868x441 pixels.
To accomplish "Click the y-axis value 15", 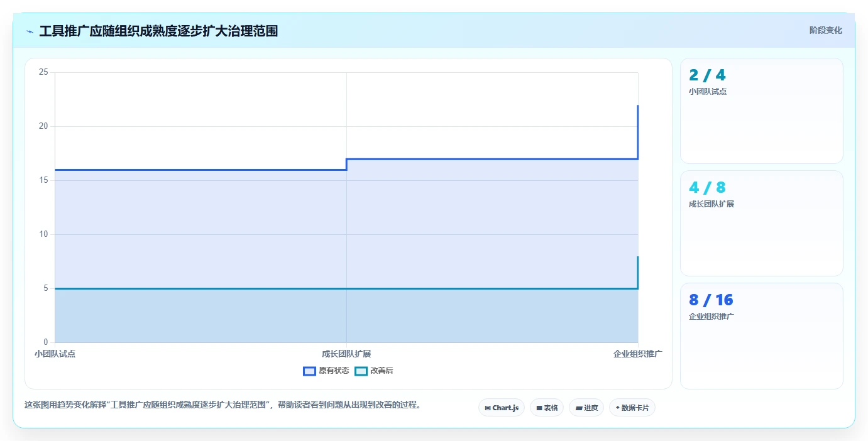I will coord(43,180).
